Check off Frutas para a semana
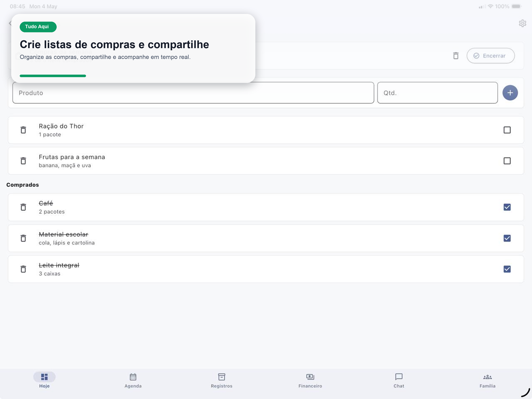The width and height of the screenshot is (532, 399). coord(507,161)
